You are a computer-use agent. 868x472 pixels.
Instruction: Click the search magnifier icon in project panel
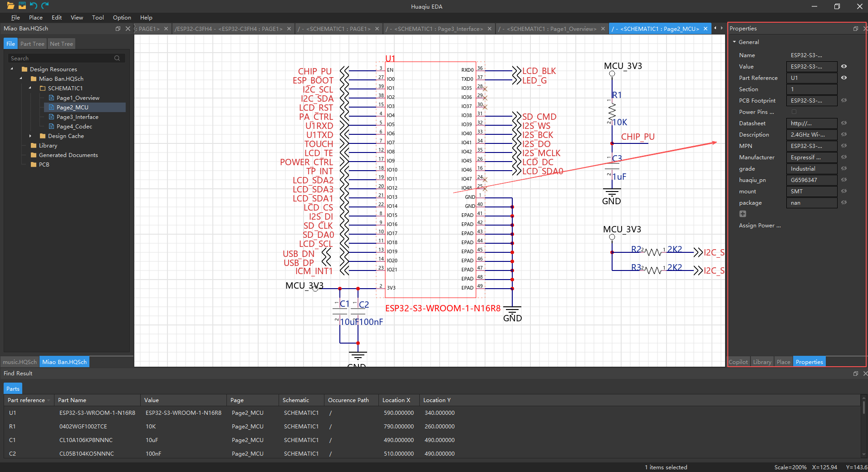tap(117, 58)
